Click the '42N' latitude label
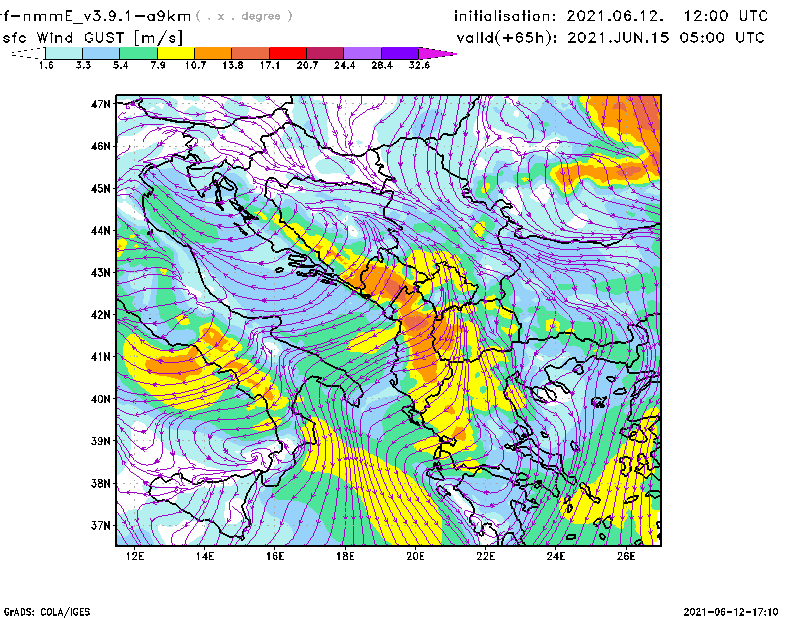This screenshot has height=618, width=800. 101,315
